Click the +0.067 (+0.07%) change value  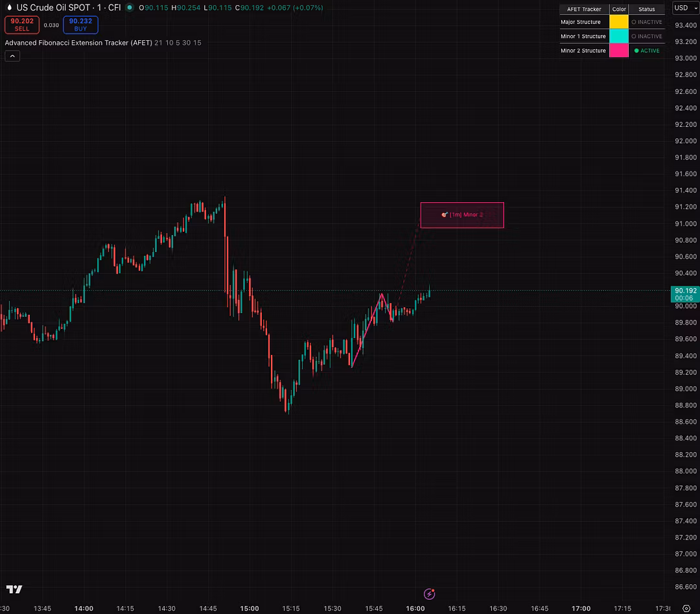(295, 8)
